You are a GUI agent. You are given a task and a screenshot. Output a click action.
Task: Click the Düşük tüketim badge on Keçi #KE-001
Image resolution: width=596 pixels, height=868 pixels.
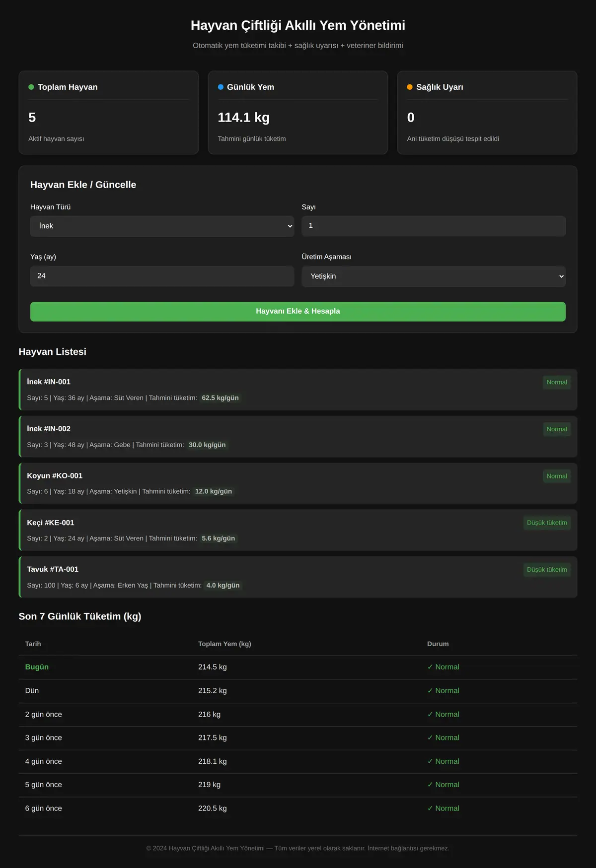(x=547, y=523)
